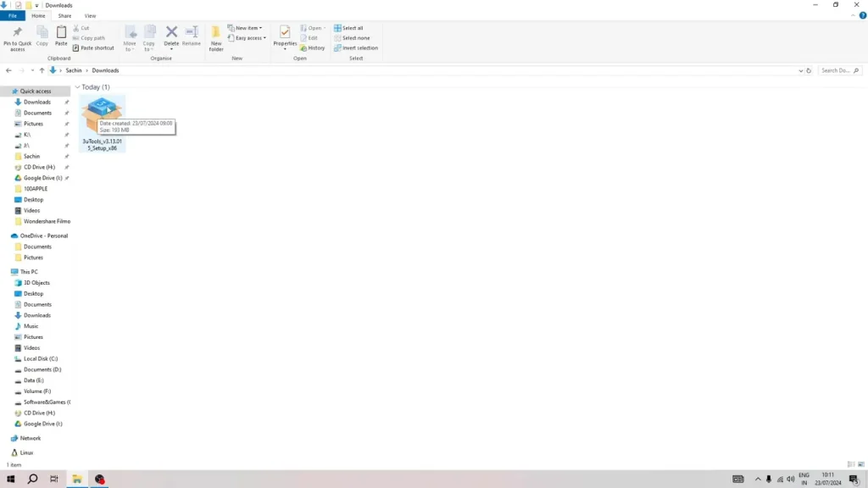Open Local Disk (C:)

click(41, 359)
